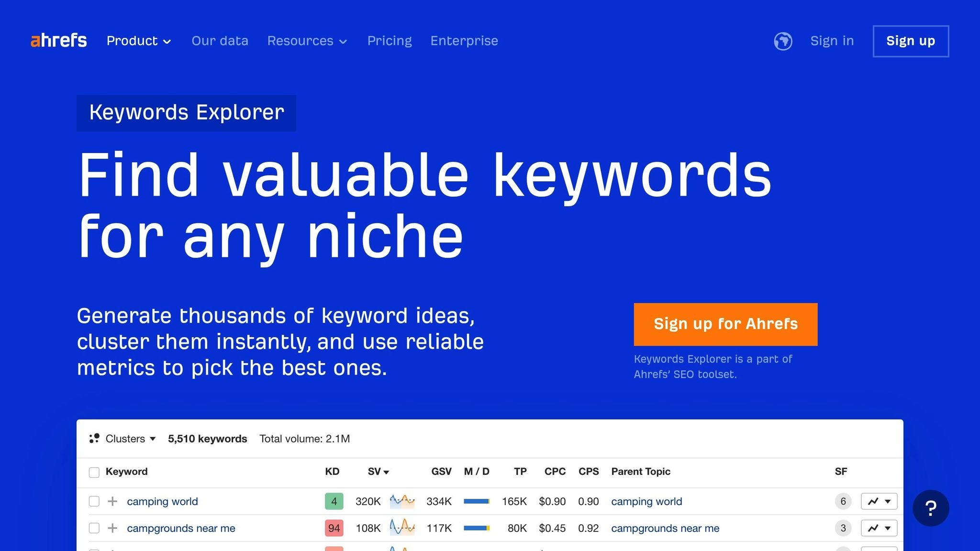Click the $0.90 CPC value

(552, 501)
